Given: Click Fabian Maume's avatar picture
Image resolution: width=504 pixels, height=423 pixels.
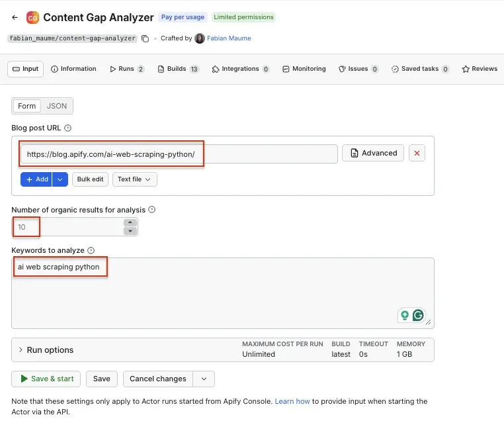Looking at the screenshot, I should pos(200,38).
